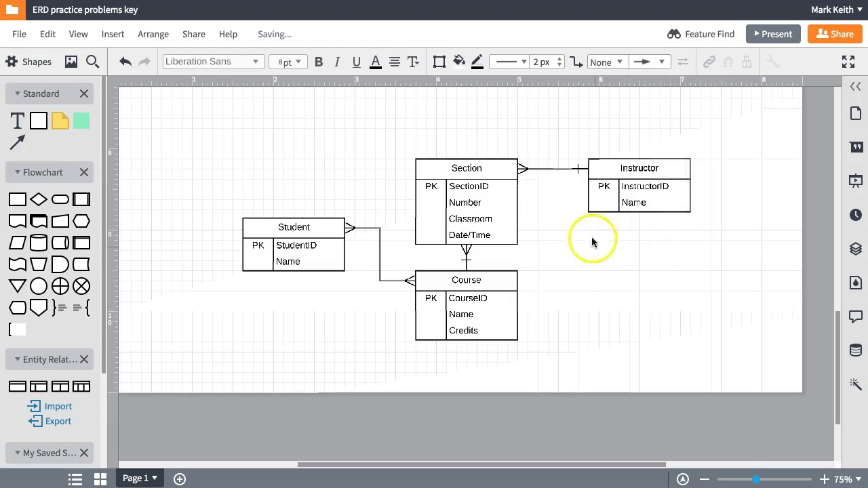Screen dimensions: 868x488
Task: Open text alignment options
Action: 394,62
